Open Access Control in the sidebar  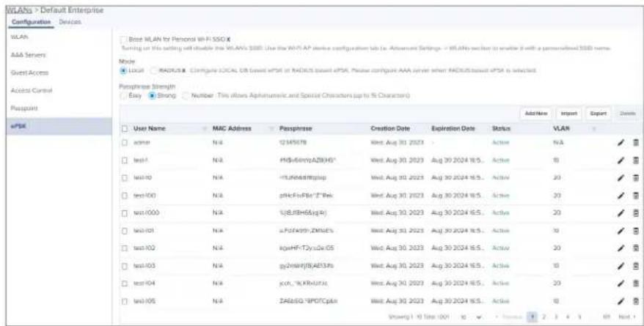point(30,90)
